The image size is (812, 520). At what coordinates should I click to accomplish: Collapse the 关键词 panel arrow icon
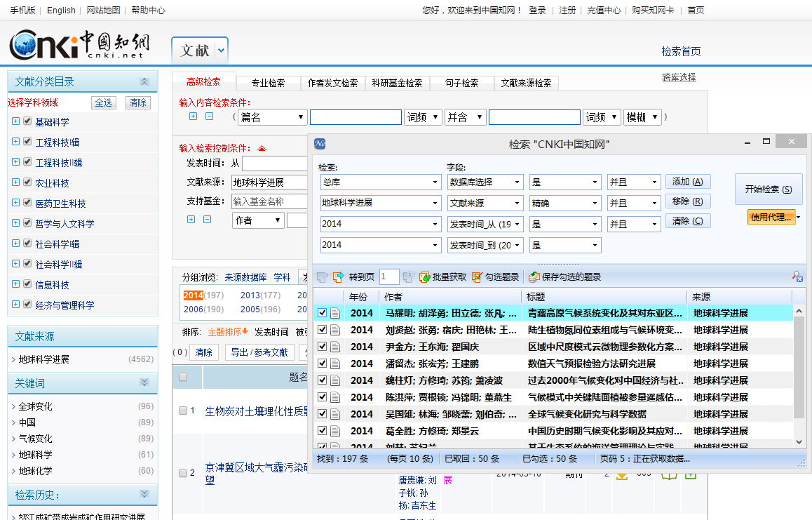point(144,382)
